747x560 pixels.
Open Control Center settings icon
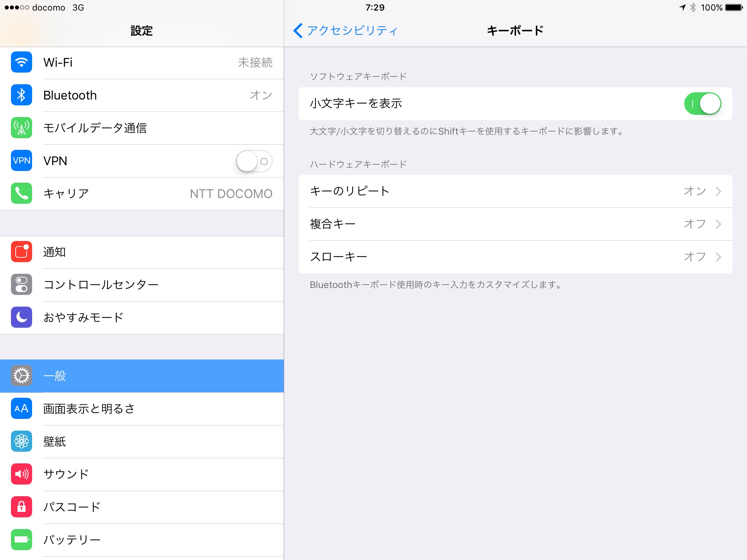pos(22,285)
